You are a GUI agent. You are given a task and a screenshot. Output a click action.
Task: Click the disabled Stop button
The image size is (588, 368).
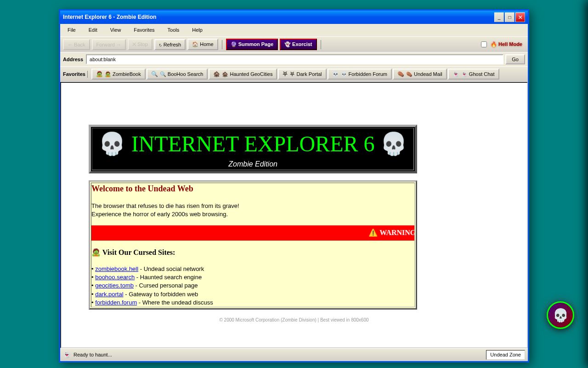140,45
